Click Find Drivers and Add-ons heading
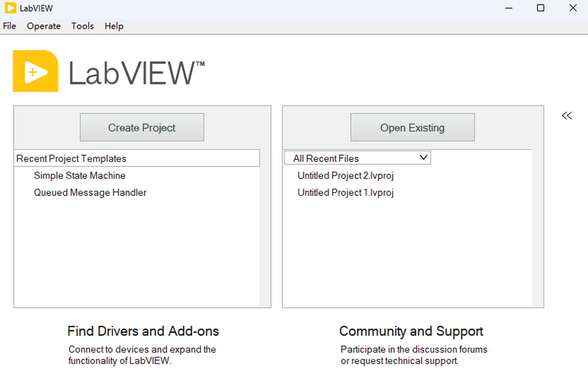The width and height of the screenshot is (588, 388). click(x=143, y=331)
